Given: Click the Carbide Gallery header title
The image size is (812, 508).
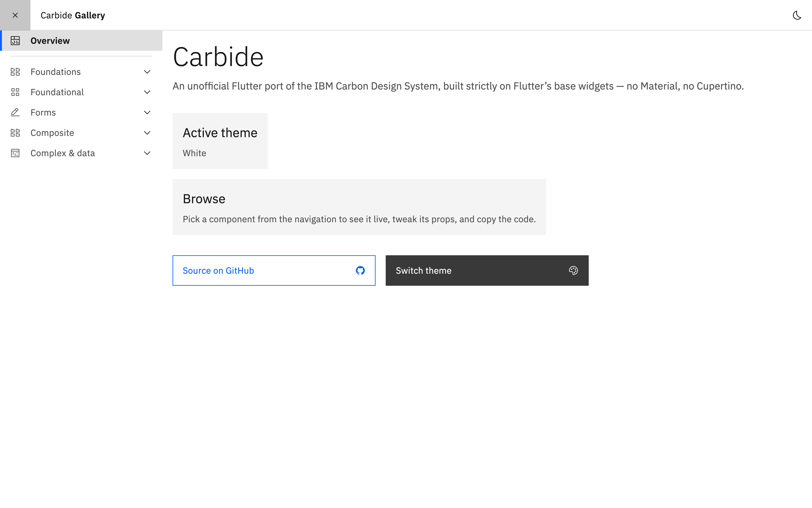Looking at the screenshot, I should pos(73,15).
